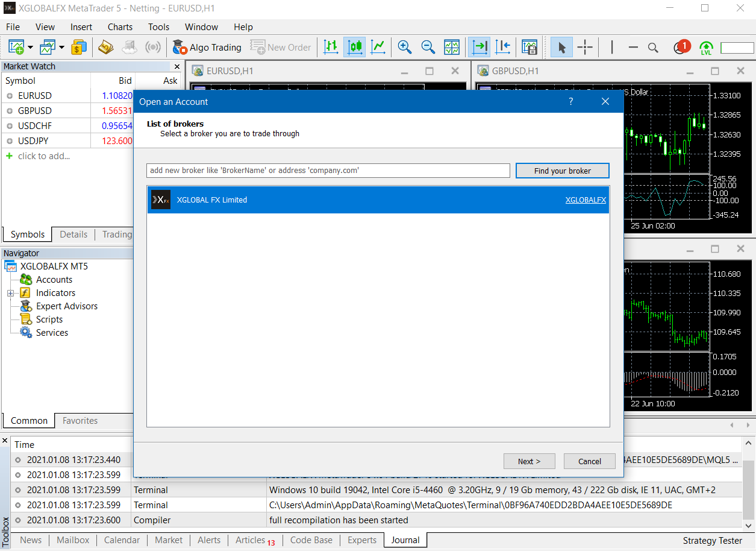Toggle chart auto scroll
The height and width of the screenshot is (551, 756).
coord(480,47)
